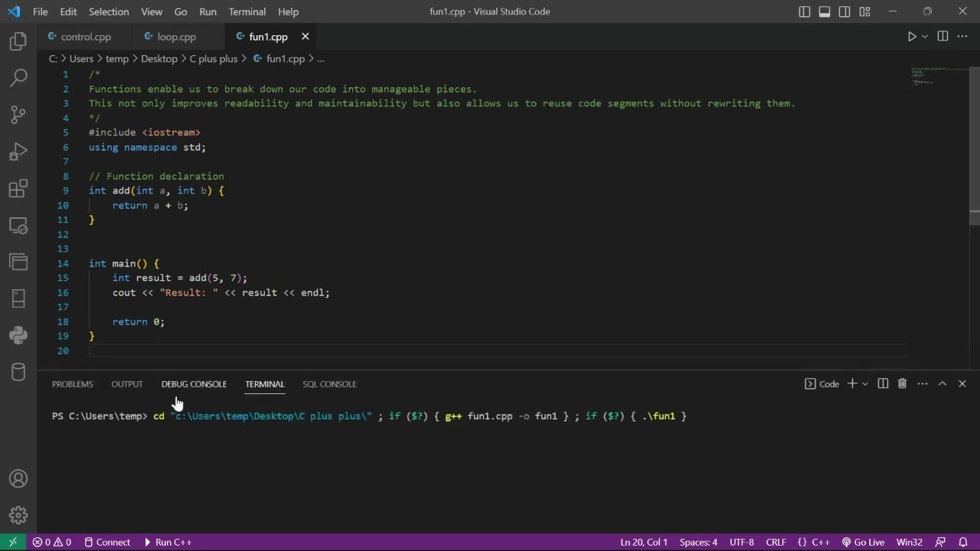Click the Kill Terminal trash icon

click(x=902, y=383)
